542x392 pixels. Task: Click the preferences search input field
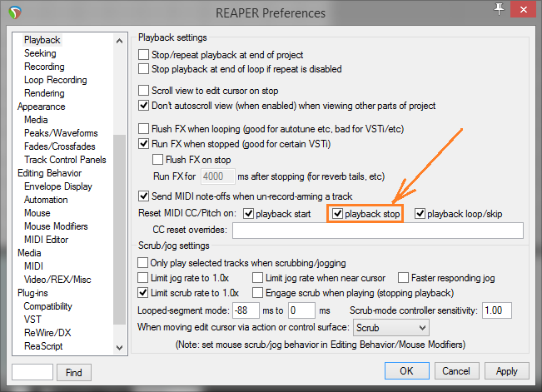pos(33,371)
